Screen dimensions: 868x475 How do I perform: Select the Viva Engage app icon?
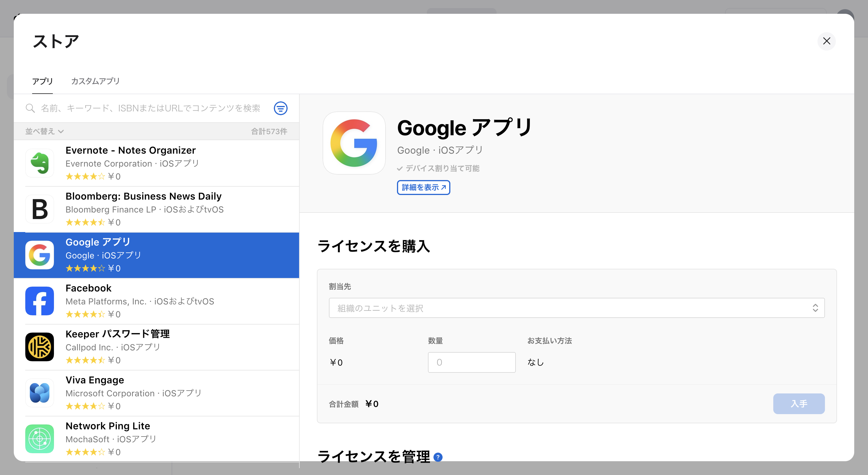click(x=39, y=393)
